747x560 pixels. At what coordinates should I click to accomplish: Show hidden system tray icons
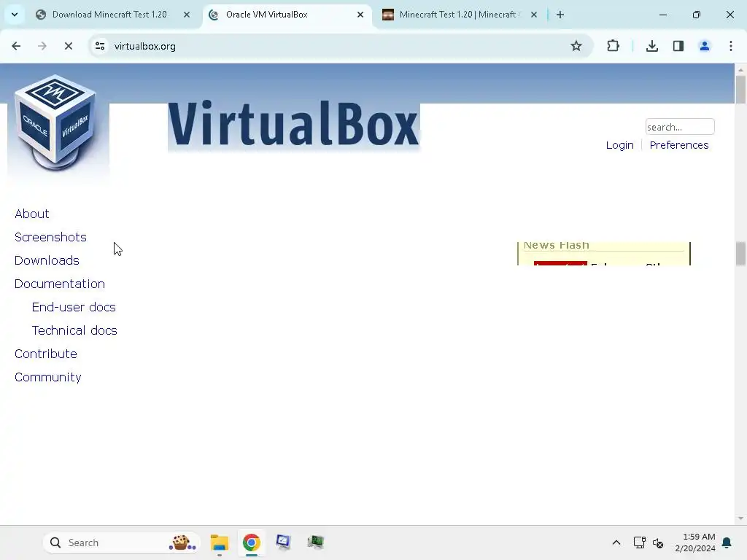tap(616, 542)
